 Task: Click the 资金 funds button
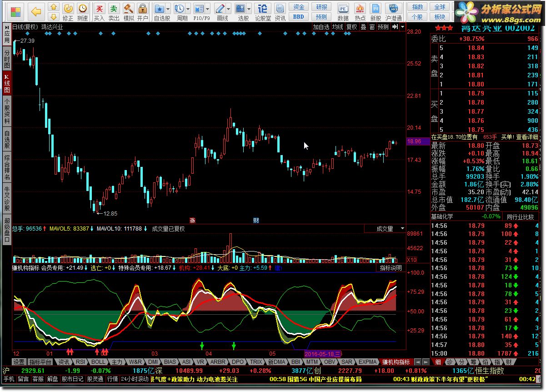tap(299, 7)
